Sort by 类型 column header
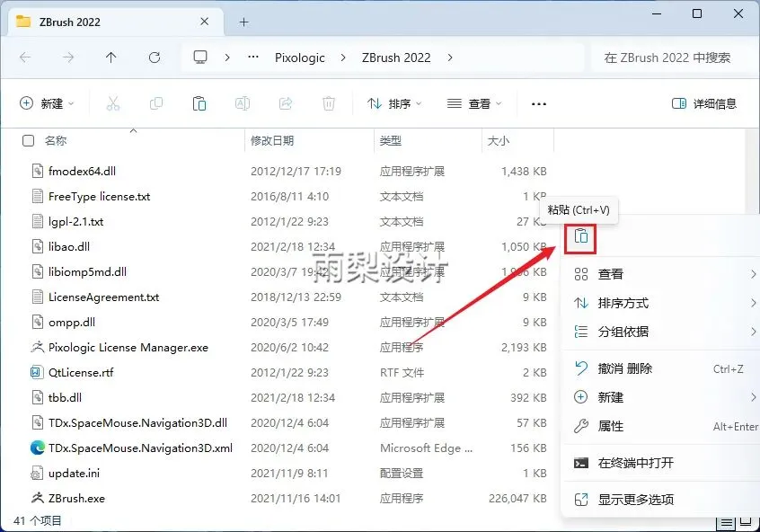Viewport: 760px width, 532px height. pyautogui.click(x=390, y=140)
